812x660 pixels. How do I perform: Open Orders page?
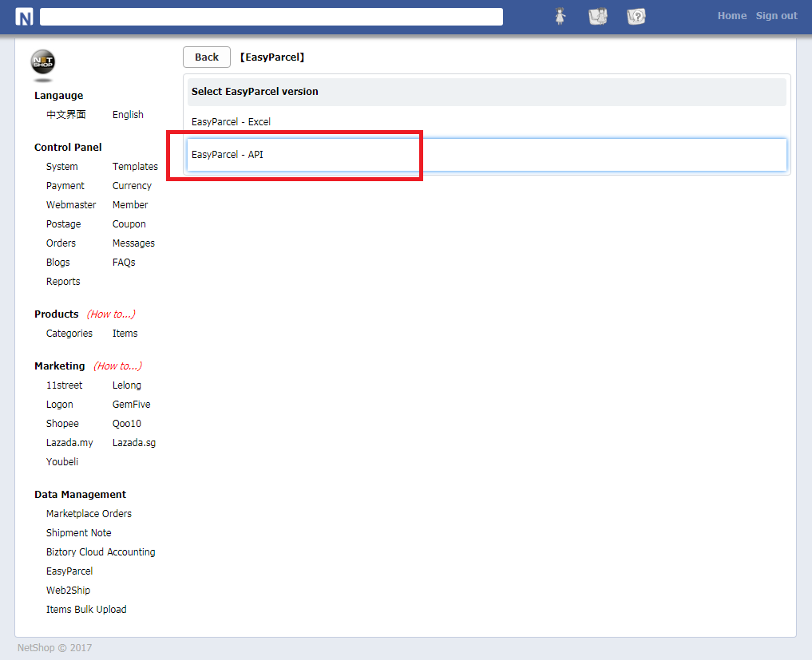click(x=61, y=243)
